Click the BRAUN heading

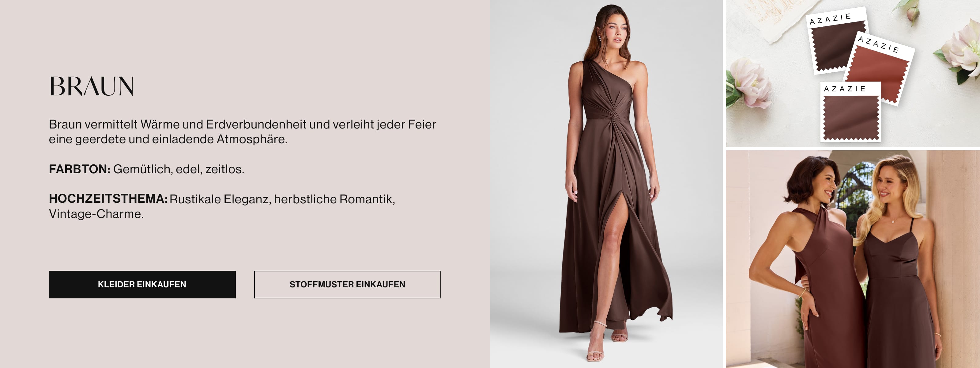(91, 86)
